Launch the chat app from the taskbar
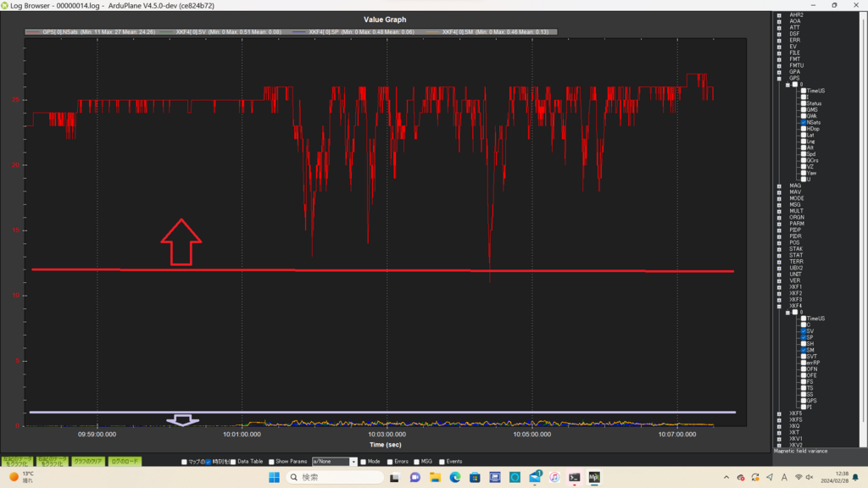This screenshot has width=868, height=488. pyautogui.click(x=415, y=478)
